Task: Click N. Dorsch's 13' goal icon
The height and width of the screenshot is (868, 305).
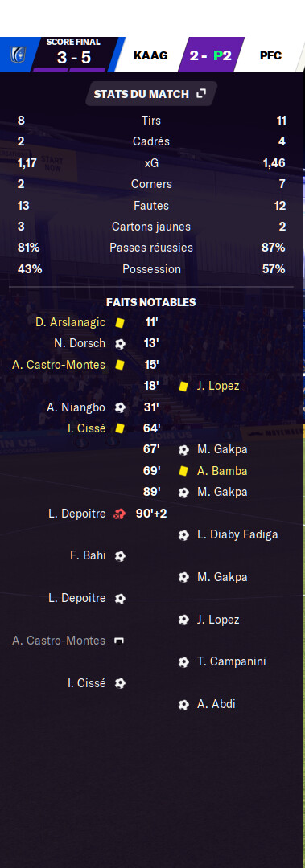Action: click(x=120, y=344)
